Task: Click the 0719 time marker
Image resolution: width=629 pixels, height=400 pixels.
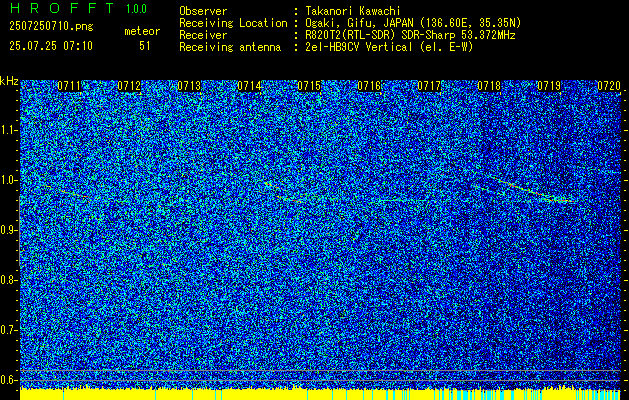Action: (549, 86)
